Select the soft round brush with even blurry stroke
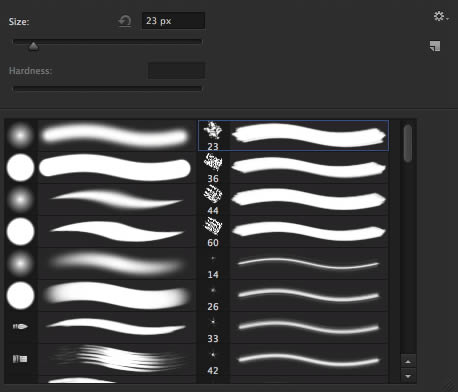Screen dimensions: 458x392 click(x=101, y=135)
